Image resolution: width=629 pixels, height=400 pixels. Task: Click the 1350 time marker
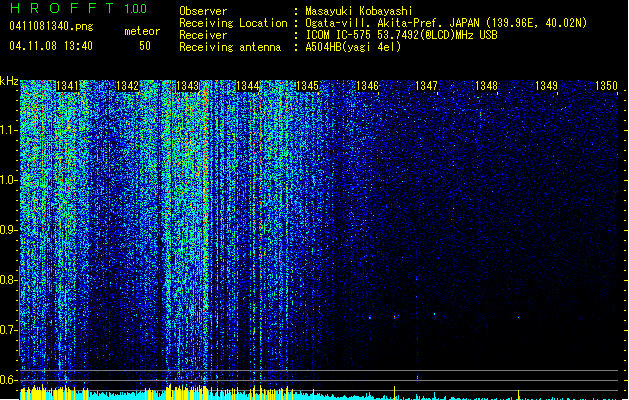(607, 86)
